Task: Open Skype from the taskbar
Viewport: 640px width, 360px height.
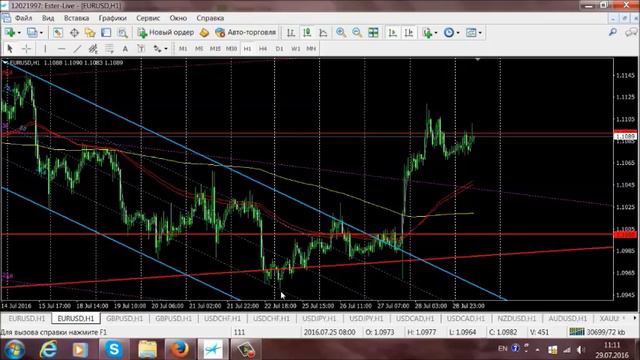Action: click(114, 349)
